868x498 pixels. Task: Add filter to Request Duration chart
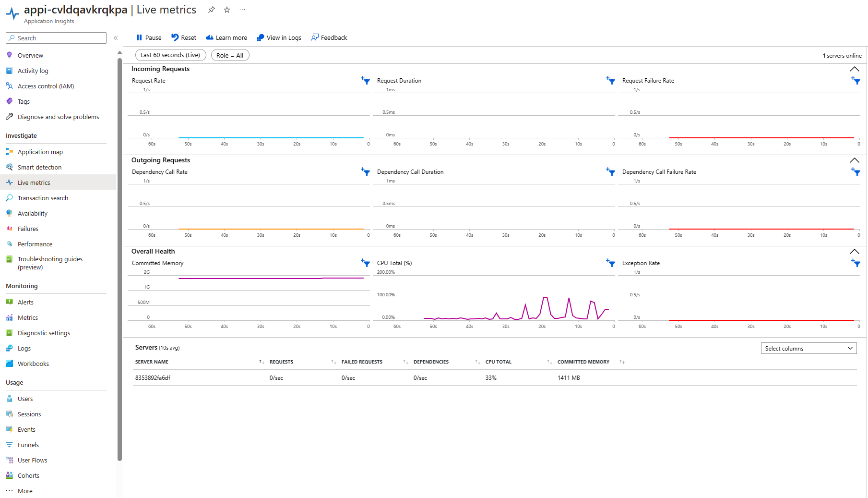click(x=610, y=80)
